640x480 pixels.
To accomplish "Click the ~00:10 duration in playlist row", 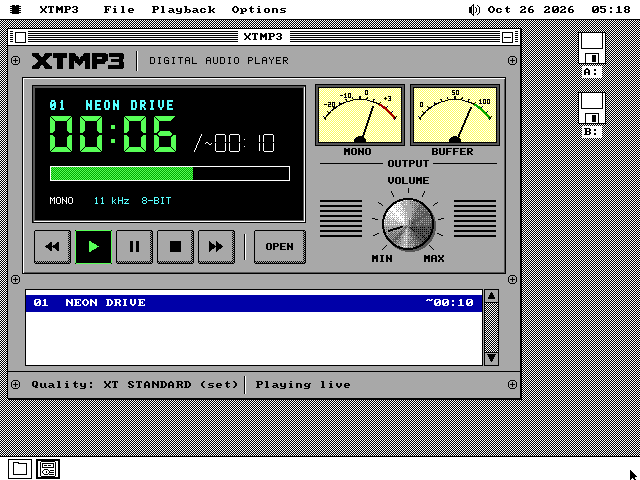I will [449, 303].
